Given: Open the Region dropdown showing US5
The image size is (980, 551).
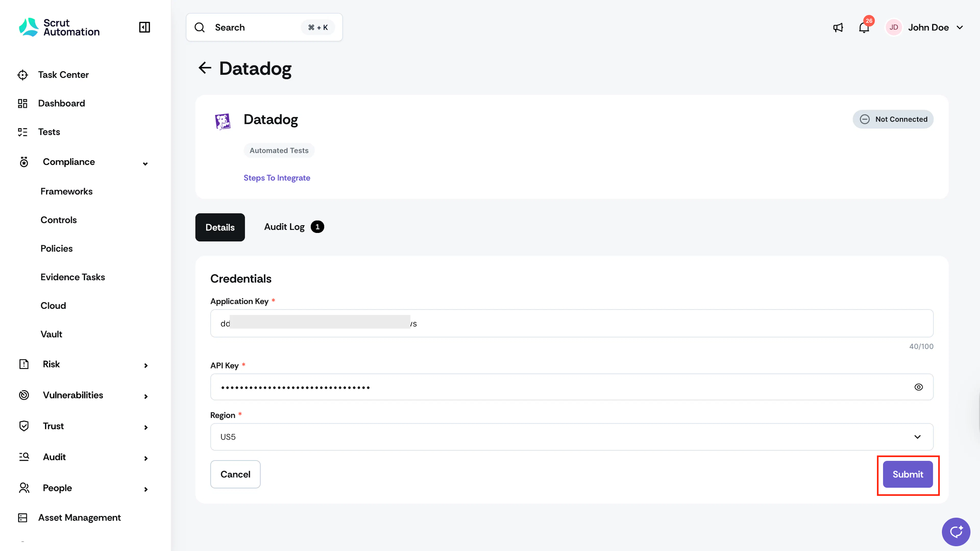Looking at the screenshot, I should coord(571,436).
